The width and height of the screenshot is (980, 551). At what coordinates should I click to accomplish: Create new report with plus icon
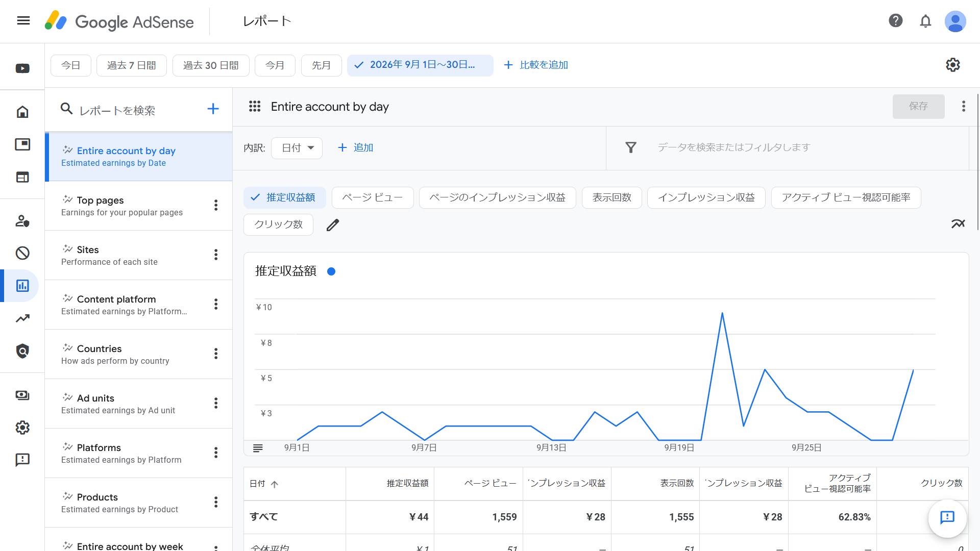[213, 109]
